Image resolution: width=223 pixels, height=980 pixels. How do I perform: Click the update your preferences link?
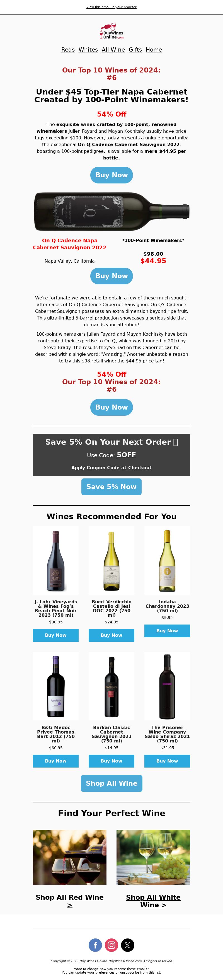95,972
